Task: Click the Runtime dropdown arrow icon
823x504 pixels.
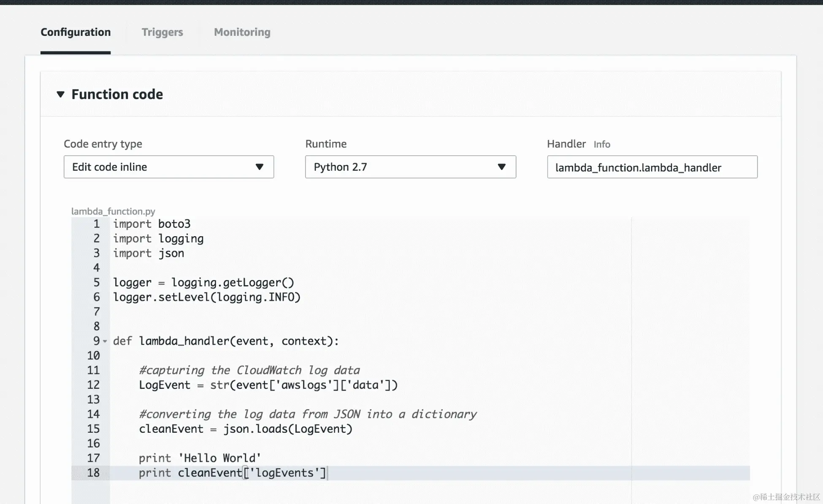Action: click(501, 167)
